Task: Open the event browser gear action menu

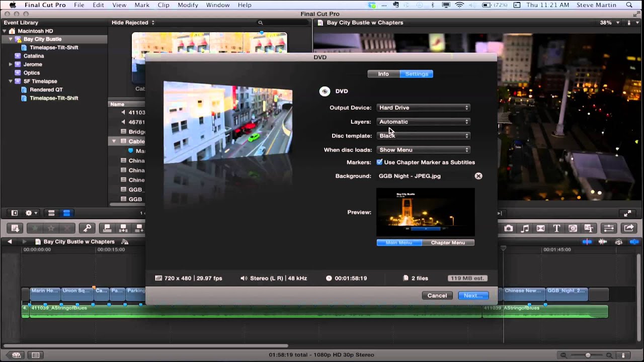Action: [31, 213]
